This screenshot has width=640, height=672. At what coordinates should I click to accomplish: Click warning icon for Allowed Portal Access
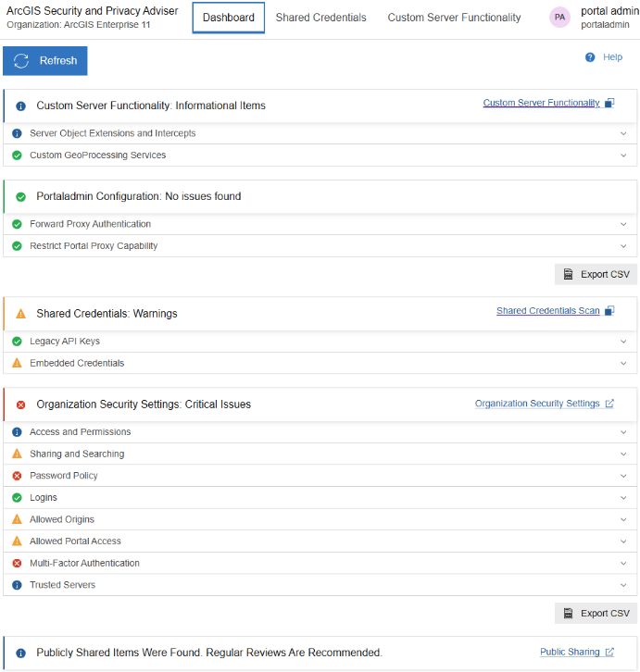click(x=17, y=541)
